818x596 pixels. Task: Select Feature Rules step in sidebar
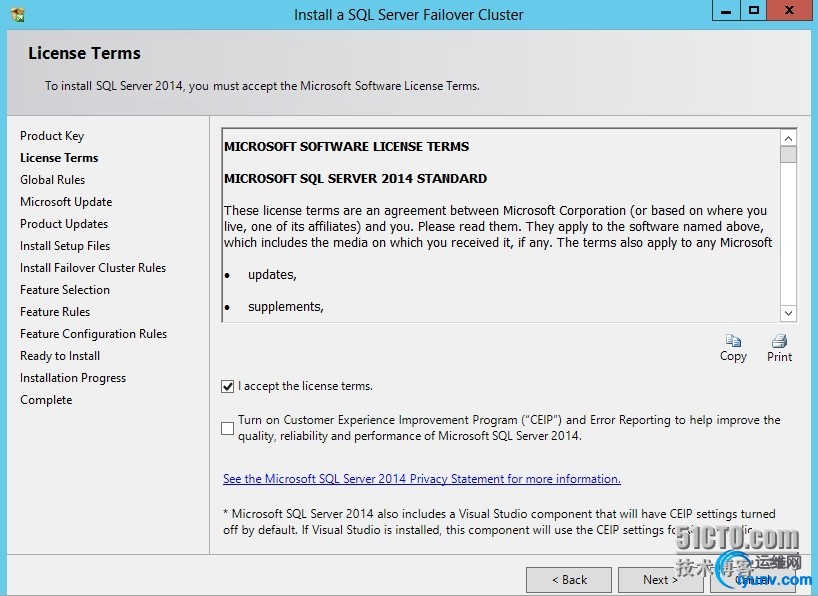pyautogui.click(x=55, y=312)
